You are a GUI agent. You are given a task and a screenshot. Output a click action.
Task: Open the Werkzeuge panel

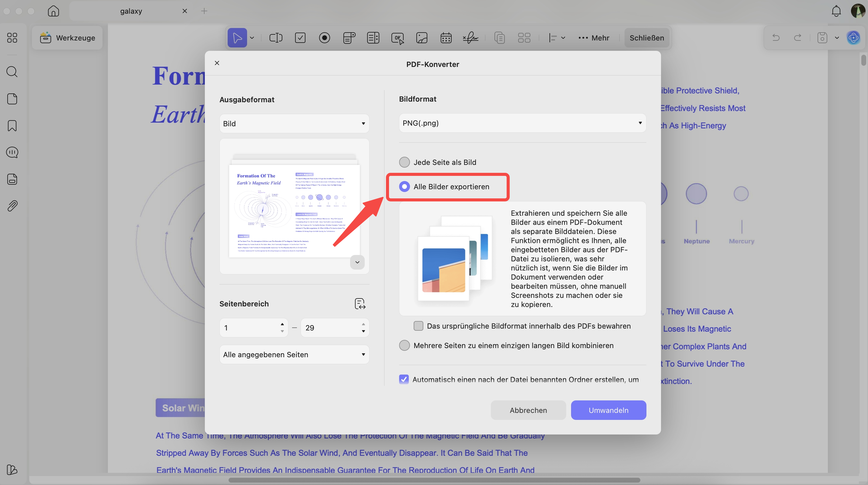coord(67,37)
